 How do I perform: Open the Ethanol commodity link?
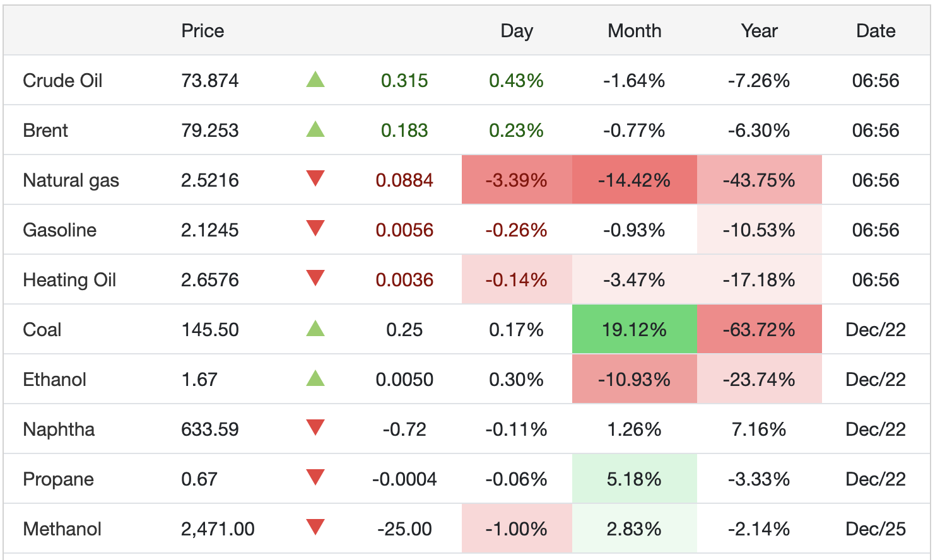pyautogui.click(x=54, y=380)
